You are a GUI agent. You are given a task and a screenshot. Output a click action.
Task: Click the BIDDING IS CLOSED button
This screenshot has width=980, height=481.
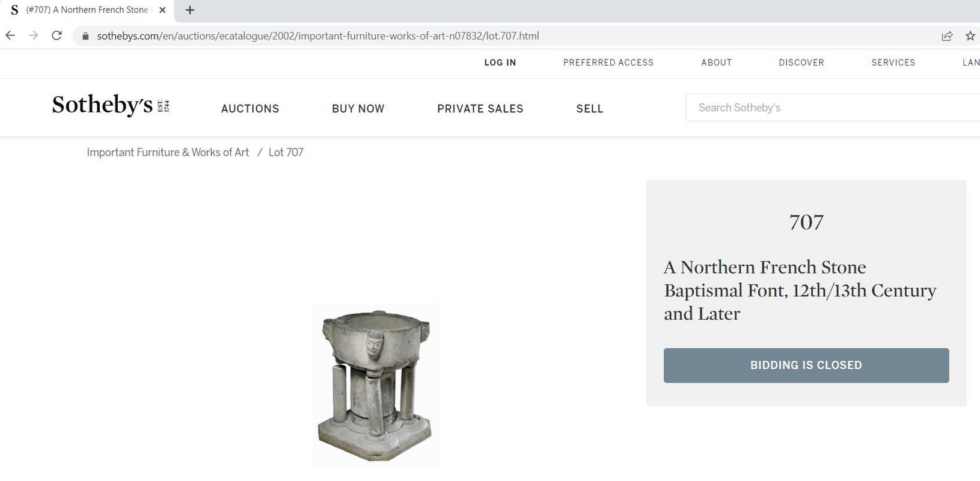(x=806, y=365)
